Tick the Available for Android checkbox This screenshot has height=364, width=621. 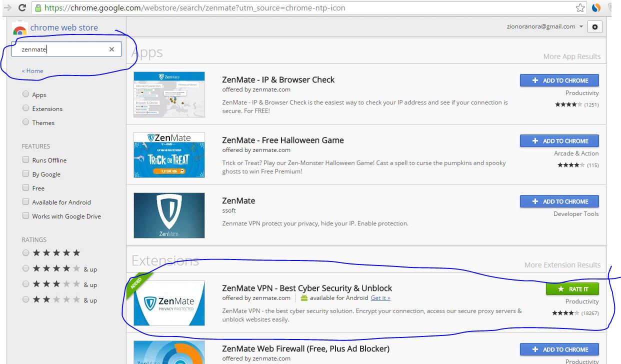pos(25,201)
